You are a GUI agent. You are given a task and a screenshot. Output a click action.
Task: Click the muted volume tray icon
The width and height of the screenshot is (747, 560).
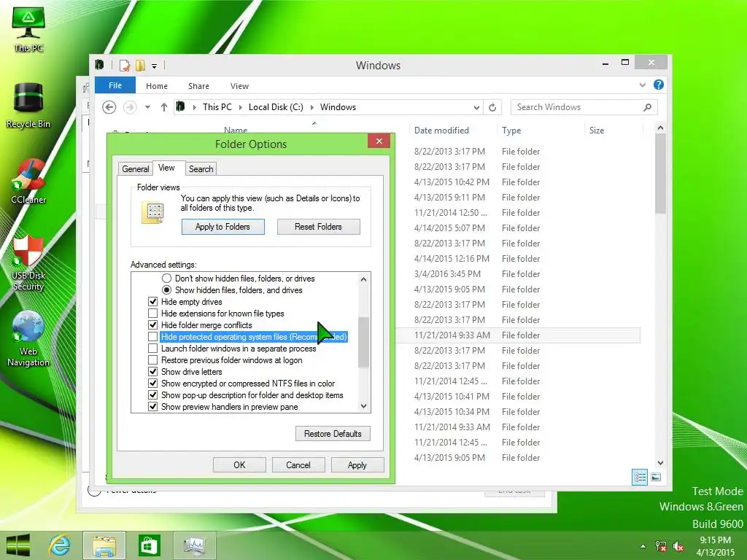(678, 546)
